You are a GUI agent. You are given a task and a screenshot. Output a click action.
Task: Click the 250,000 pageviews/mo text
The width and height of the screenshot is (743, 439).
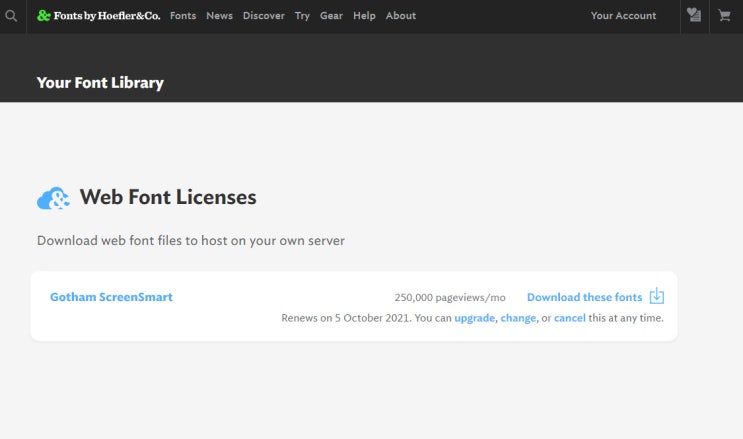pyautogui.click(x=450, y=297)
